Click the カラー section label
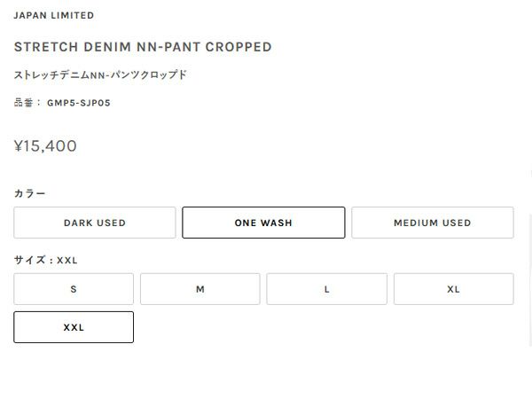This screenshot has height=399, width=532. click(x=30, y=193)
